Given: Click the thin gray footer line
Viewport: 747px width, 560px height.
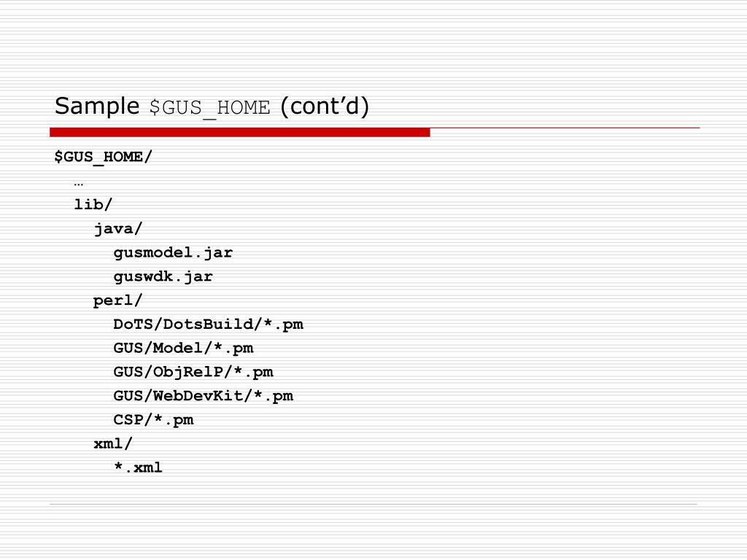Looking at the screenshot, I should click(373, 503).
